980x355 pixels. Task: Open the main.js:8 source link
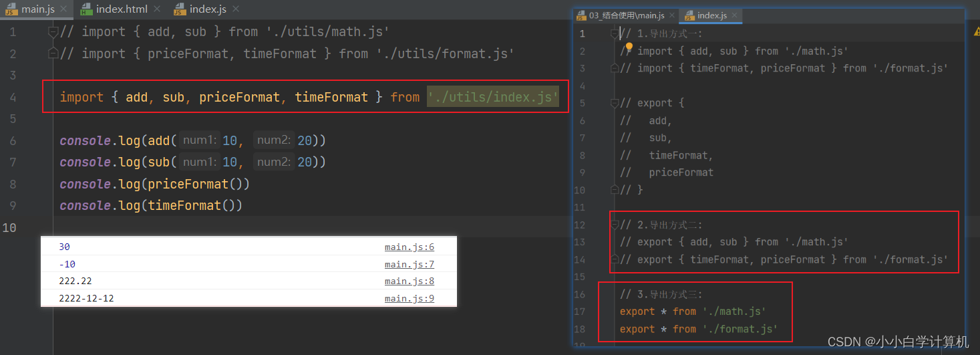point(410,281)
